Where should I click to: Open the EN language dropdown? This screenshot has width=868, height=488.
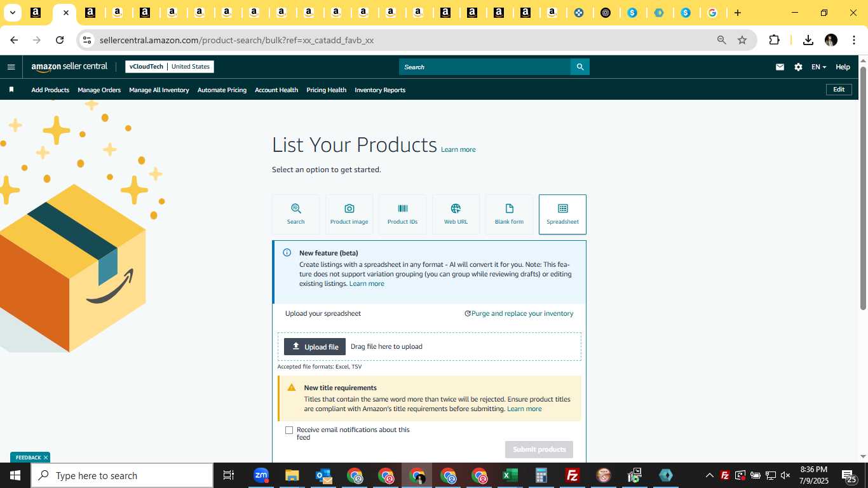point(818,67)
